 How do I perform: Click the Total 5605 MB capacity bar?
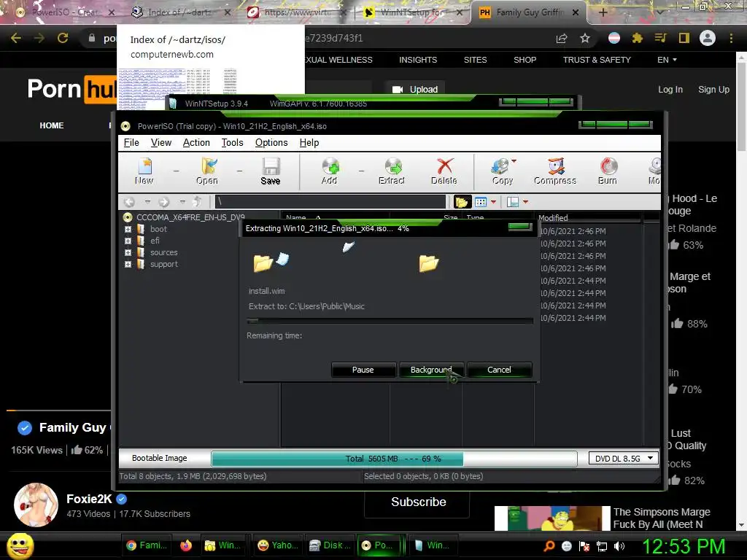click(394, 459)
